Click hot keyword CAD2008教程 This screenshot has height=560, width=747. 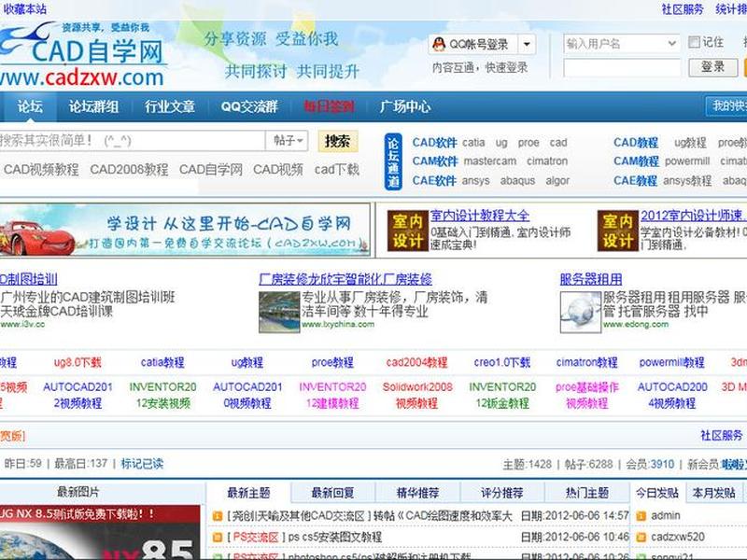[129, 170]
